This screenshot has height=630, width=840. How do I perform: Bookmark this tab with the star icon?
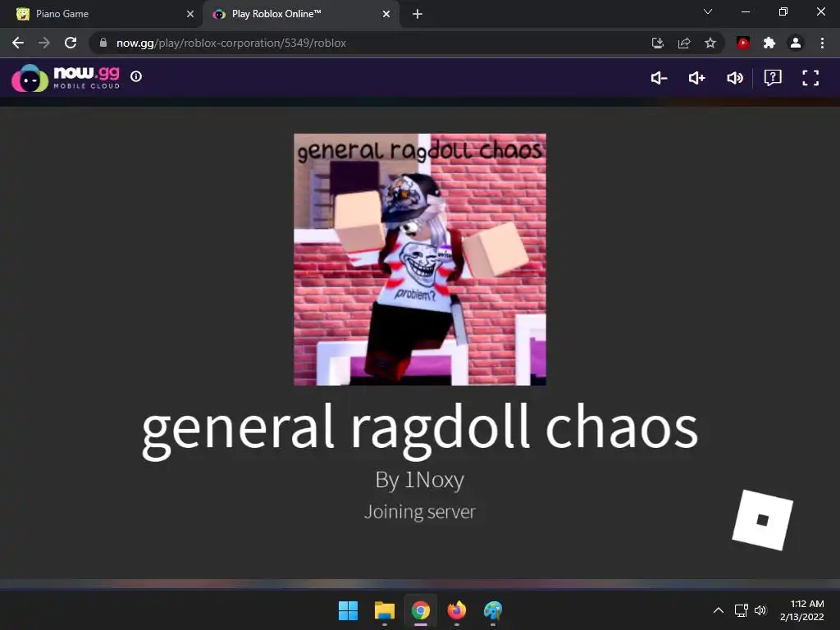click(710, 43)
